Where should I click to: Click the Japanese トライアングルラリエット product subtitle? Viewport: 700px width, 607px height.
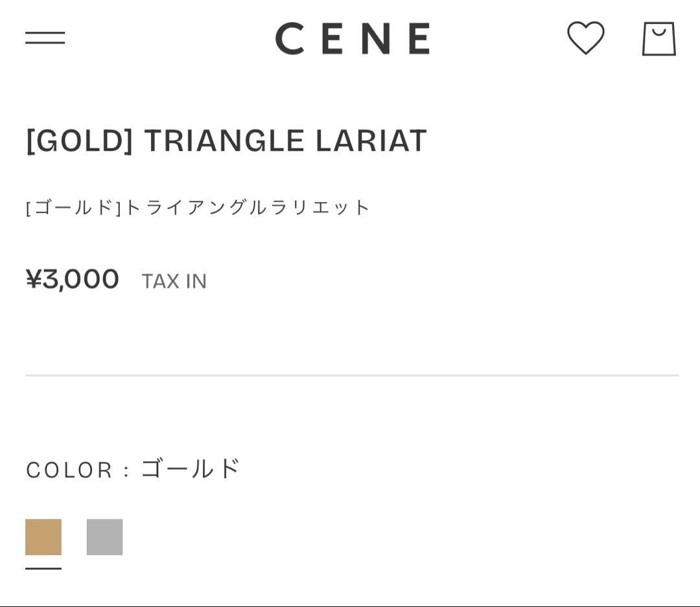click(248, 207)
